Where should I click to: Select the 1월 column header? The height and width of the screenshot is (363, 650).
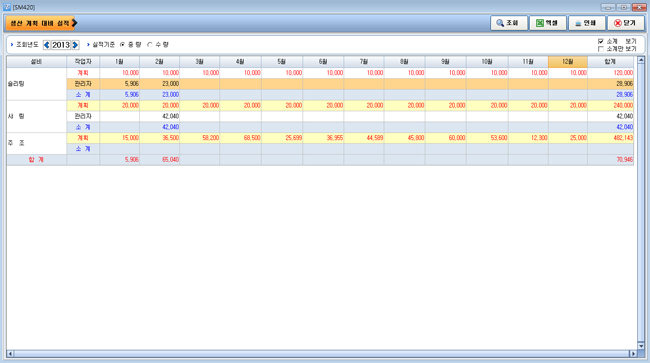coord(119,62)
